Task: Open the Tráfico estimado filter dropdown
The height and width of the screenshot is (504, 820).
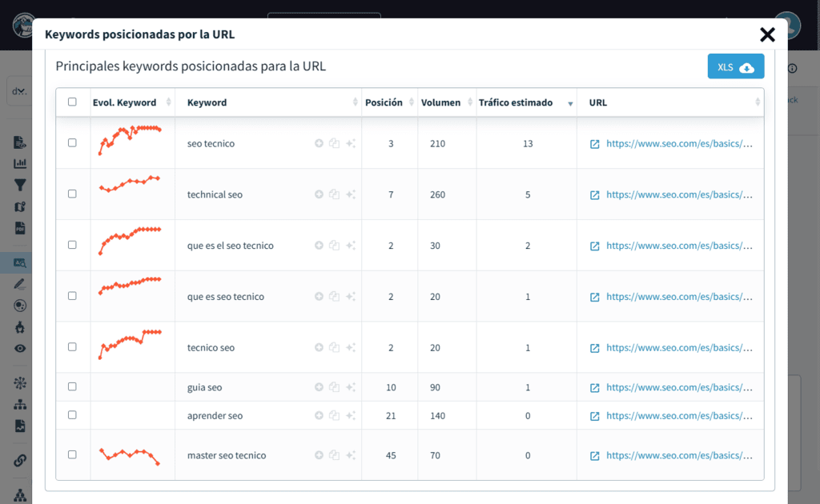Action: click(569, 102)
